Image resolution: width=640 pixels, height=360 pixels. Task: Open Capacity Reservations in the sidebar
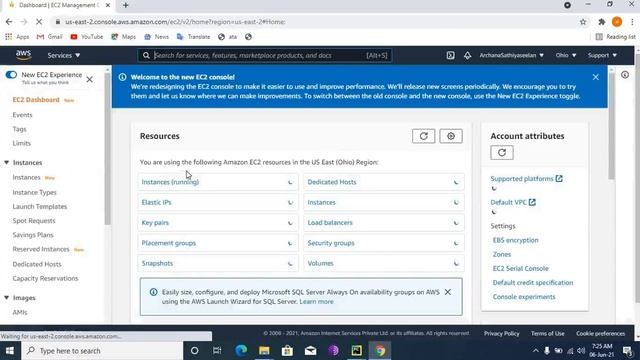[x=45, y=278]
